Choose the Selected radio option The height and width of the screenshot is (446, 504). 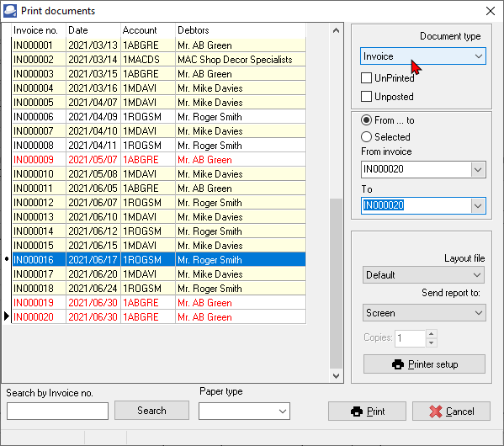(366, 137)
